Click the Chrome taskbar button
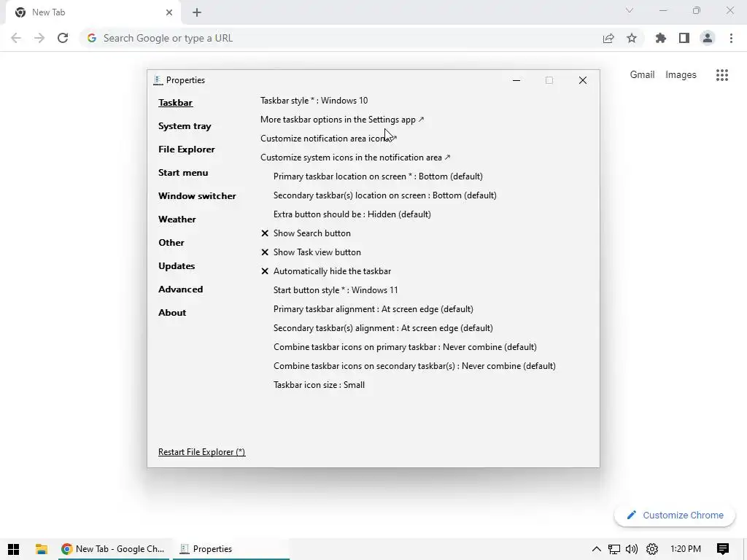Image resolution: width=747 pixels, height=560 pixels. click(113, 549)
